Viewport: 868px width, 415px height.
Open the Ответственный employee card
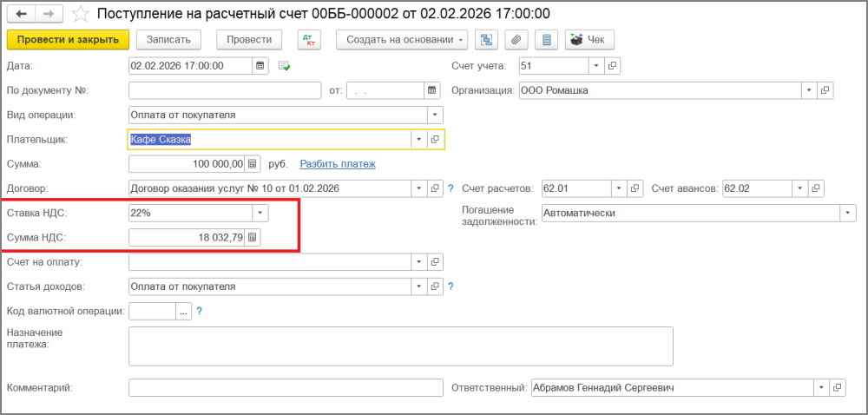pos(838,388)
